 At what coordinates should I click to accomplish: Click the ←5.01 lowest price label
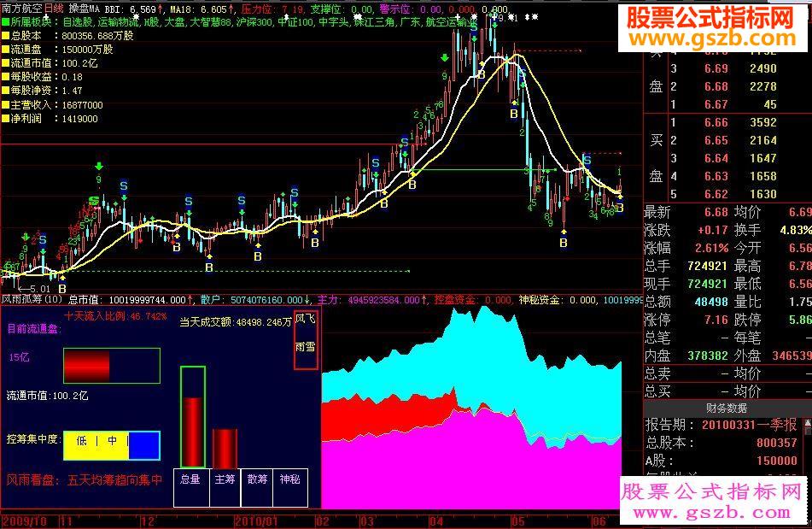click(33, 289)
